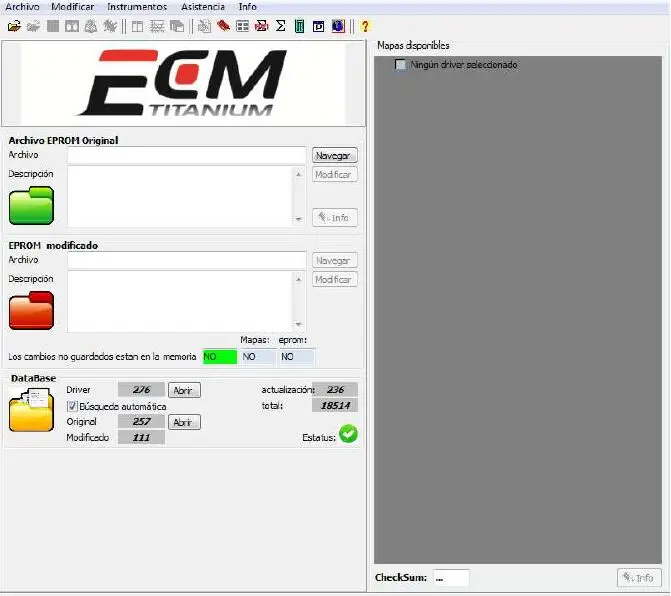The height and width of the screenshot is (596, 671).
Task: Click Info button in original EPROM section
Action: tap(335, 218)
